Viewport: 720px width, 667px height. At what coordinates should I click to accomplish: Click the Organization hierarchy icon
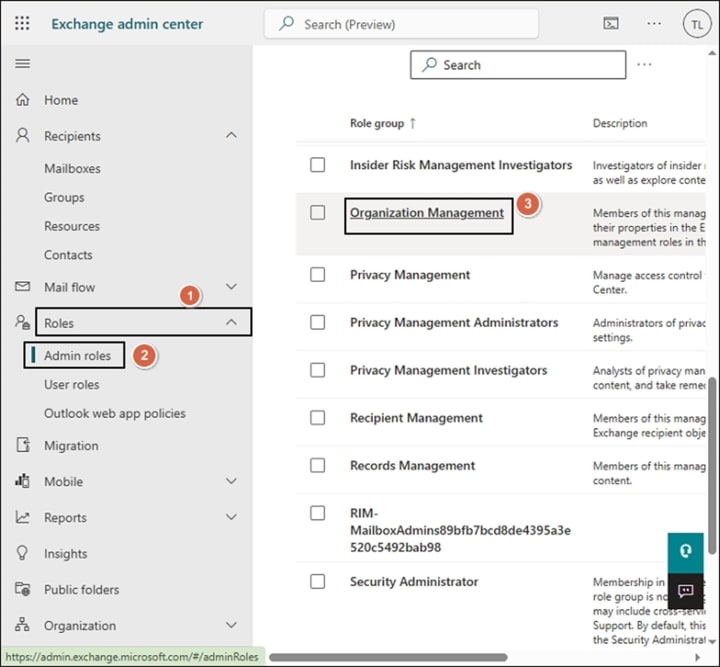tap(22, 624)
